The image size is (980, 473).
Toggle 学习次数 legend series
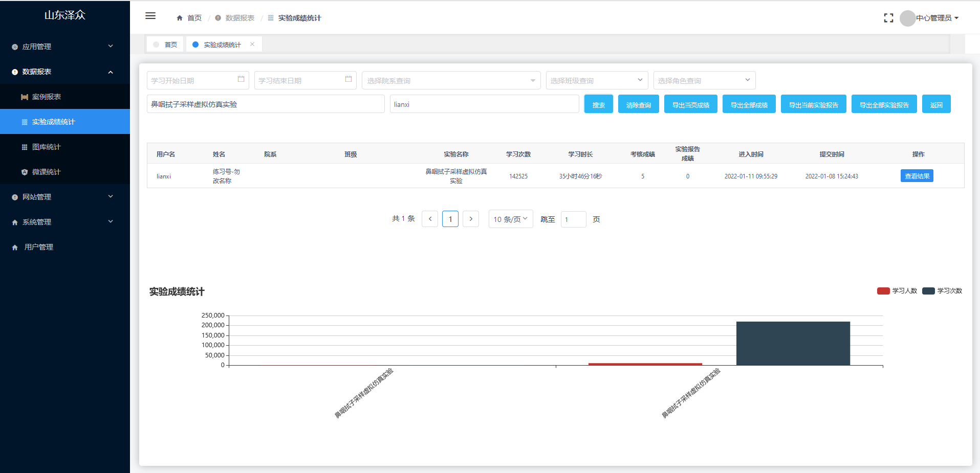pos(942,291)
